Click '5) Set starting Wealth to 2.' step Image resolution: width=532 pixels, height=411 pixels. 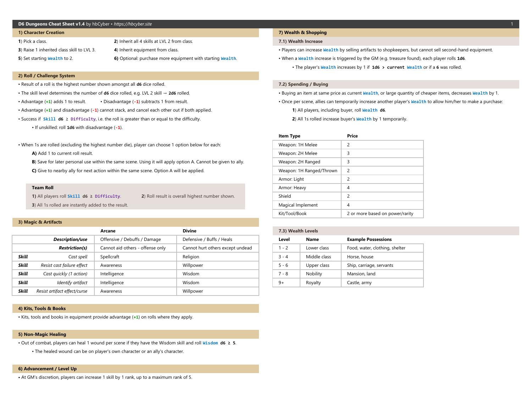45,58
